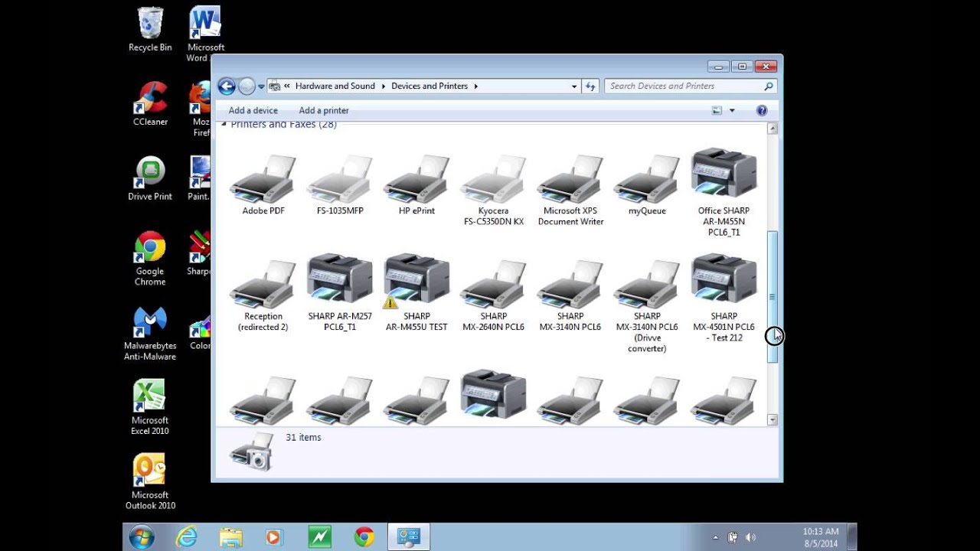Show hidden system tray icons

(x=716, y=537)
